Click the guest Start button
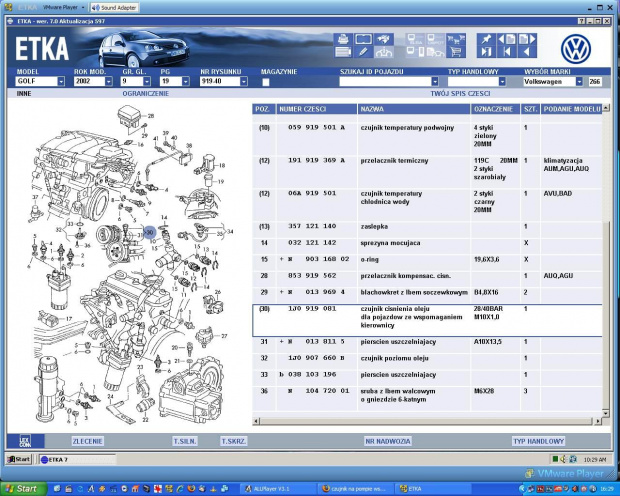The height and width of the screenshot is (496, 620). tap(19, 459)
